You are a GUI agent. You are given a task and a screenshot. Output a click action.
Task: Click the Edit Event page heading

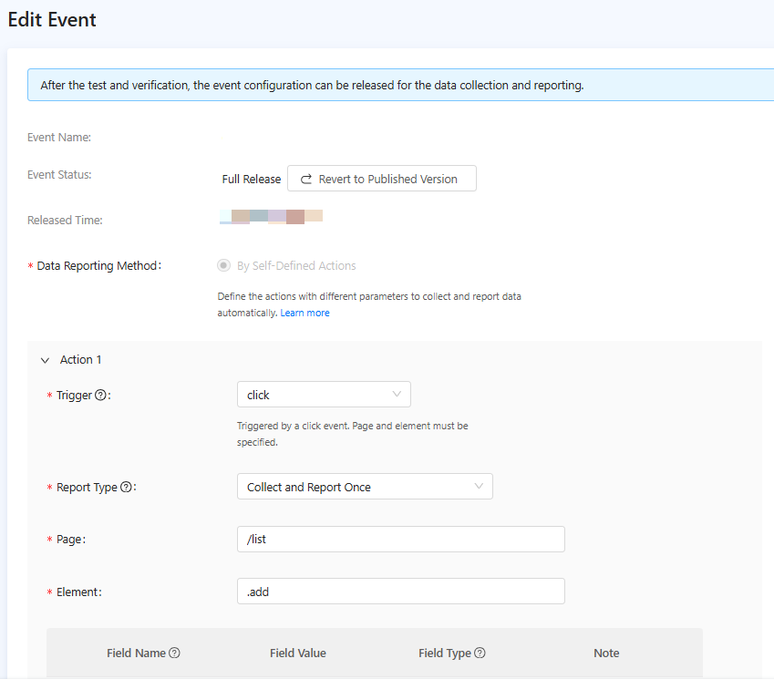52,19
